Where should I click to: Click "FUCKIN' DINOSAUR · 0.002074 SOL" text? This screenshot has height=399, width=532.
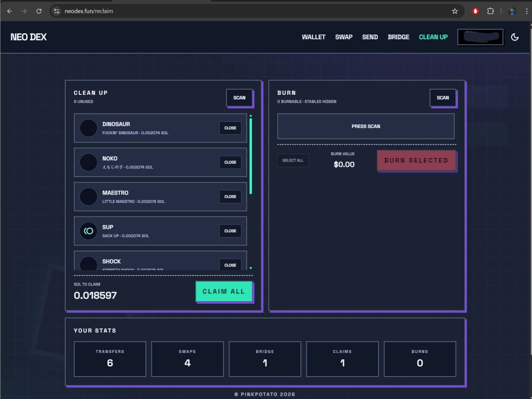point(135,133)
